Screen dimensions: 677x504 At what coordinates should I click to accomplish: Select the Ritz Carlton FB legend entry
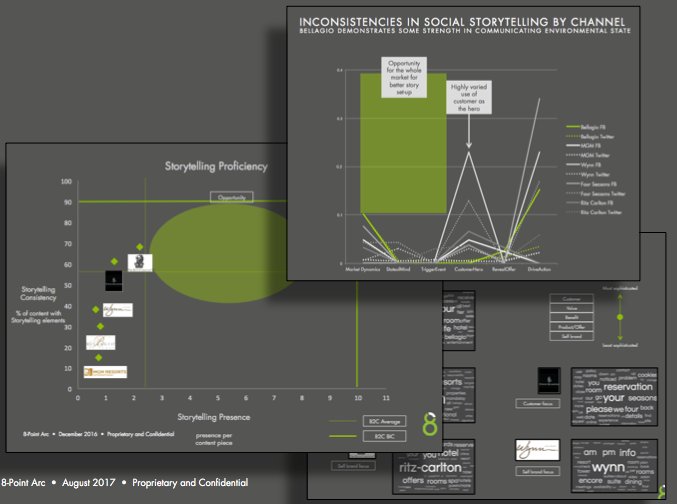pyautogui.click(x=590, y=203)
